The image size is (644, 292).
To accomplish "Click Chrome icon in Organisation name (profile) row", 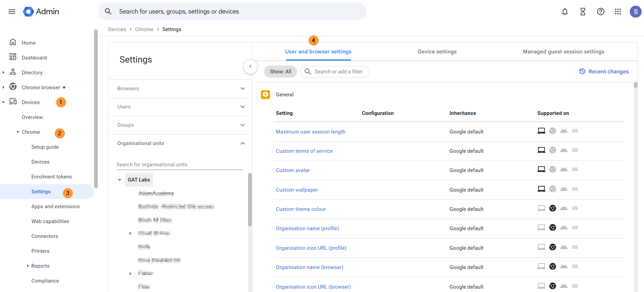I will click(553, 227).
